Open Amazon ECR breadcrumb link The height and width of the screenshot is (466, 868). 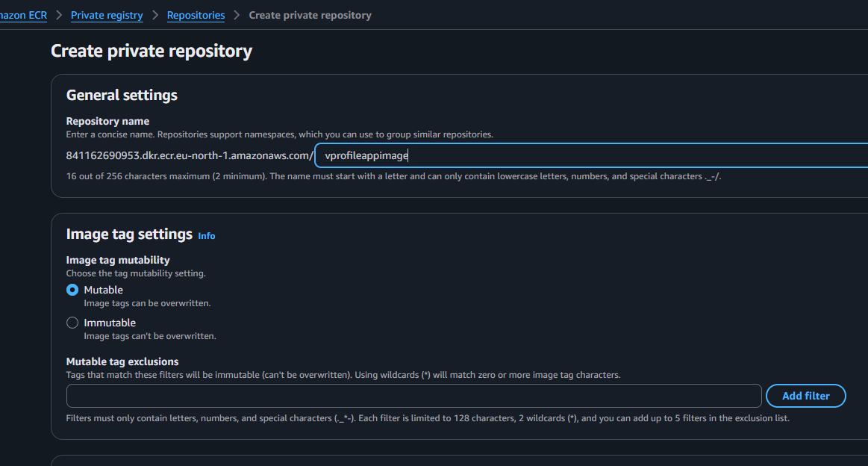[22, 15]
